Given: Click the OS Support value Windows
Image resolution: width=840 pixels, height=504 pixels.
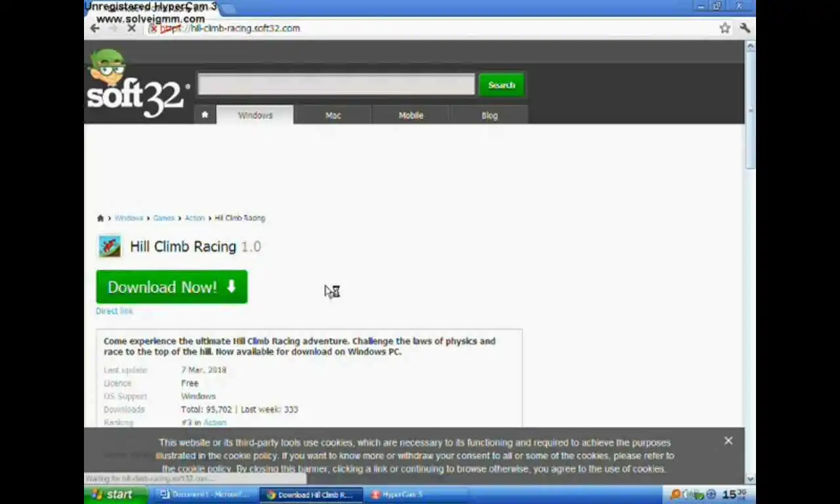Looking at the screenshot, I should [198, 396].
